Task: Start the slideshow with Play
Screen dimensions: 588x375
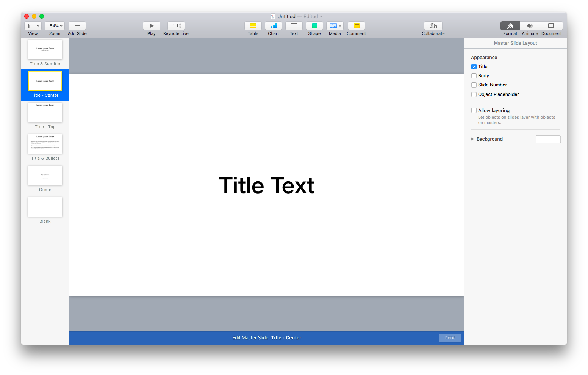Action: click(x=152, y=26)
